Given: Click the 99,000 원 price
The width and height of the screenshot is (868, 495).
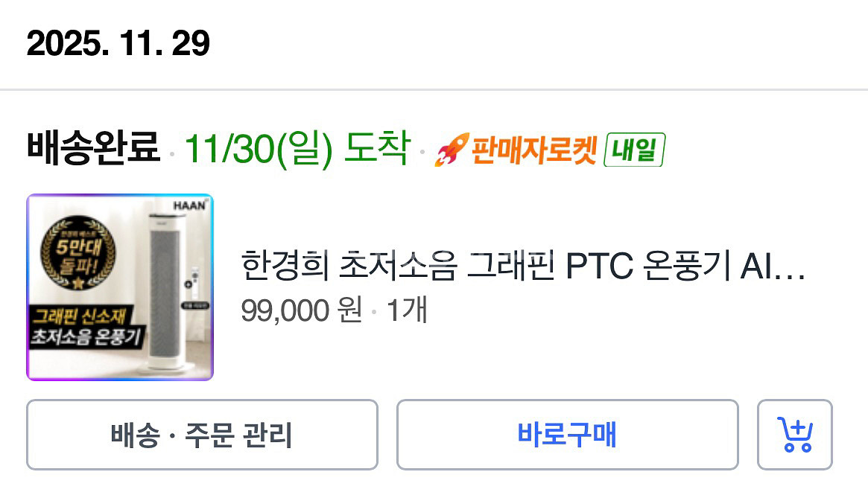Looking at the screenshot, I should pos(301,311).
